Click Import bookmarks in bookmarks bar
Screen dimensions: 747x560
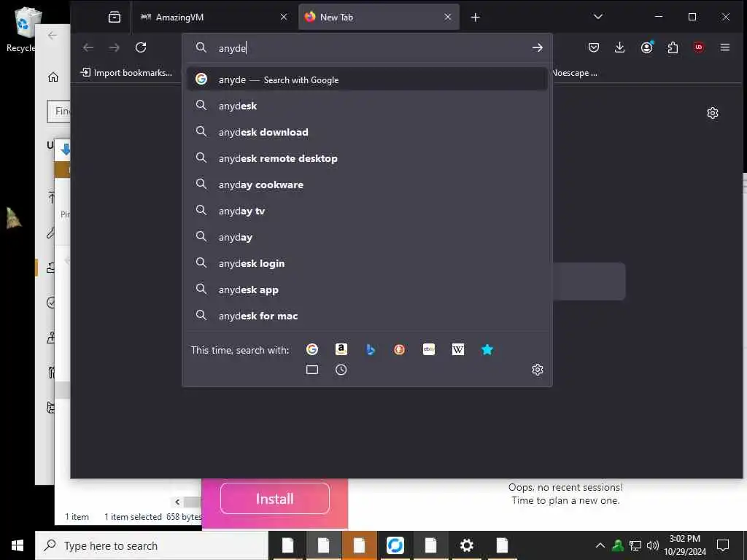(x=126, y=73)
